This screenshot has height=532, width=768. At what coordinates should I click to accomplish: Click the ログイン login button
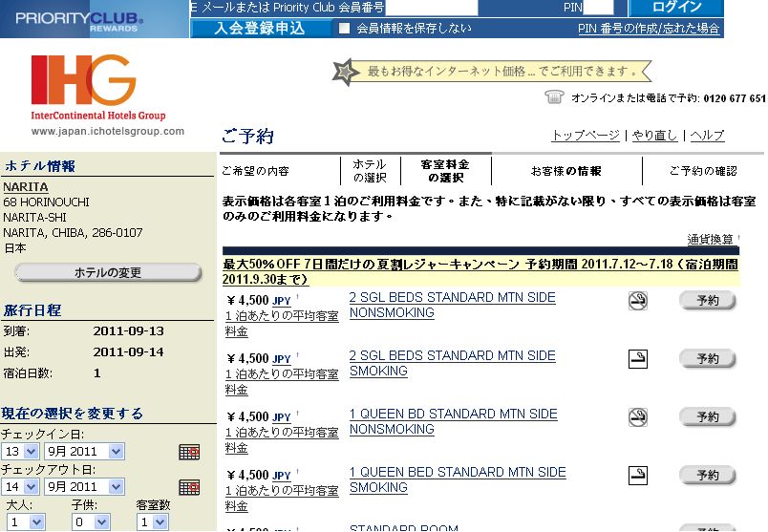(x=676, y=8)
